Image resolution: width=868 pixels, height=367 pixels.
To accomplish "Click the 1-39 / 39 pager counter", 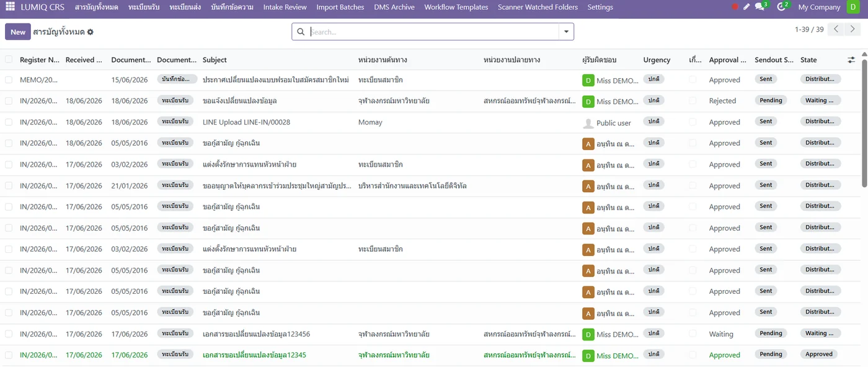I will pyautogui.click(x=809, y=29).
